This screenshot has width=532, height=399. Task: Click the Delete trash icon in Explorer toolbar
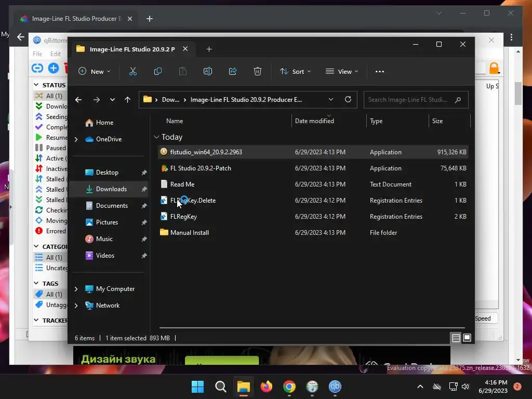[258, 71]
